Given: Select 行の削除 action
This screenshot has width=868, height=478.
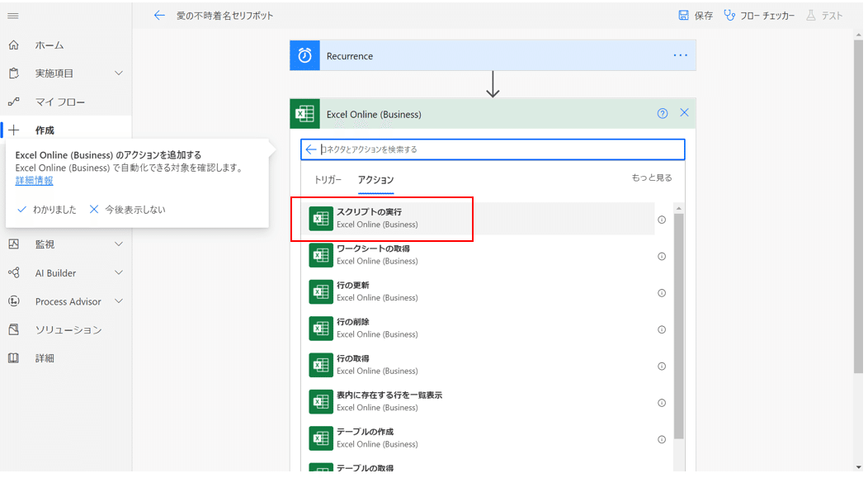Looking at the screenshot, I should pos(479,328).
